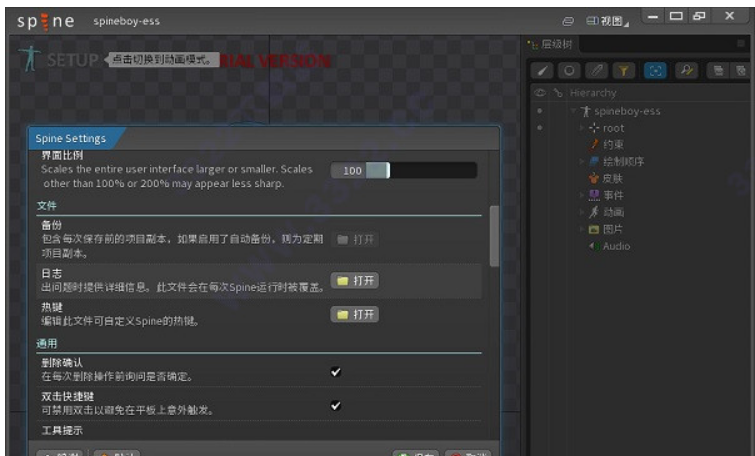
Task: Click the yellow funnel filter icon
Action: [624, 71]
